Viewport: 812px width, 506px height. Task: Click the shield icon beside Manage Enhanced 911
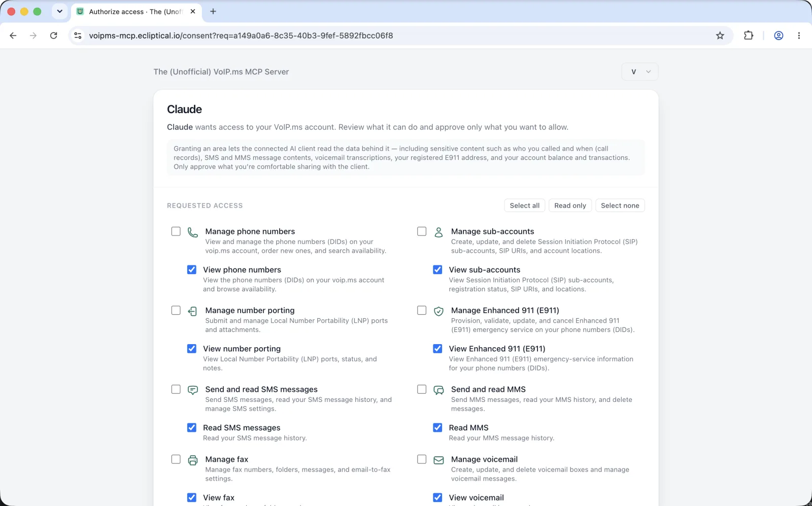click(439, 311)
